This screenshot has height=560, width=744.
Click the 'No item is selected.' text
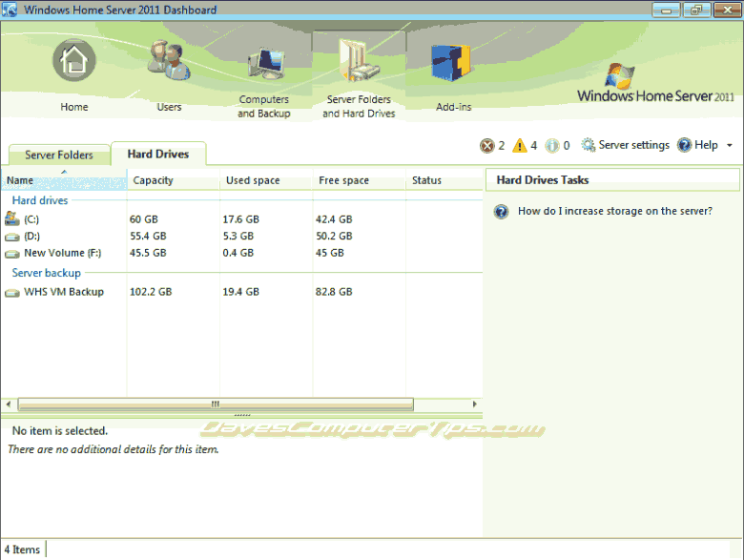tap(60, 431)
